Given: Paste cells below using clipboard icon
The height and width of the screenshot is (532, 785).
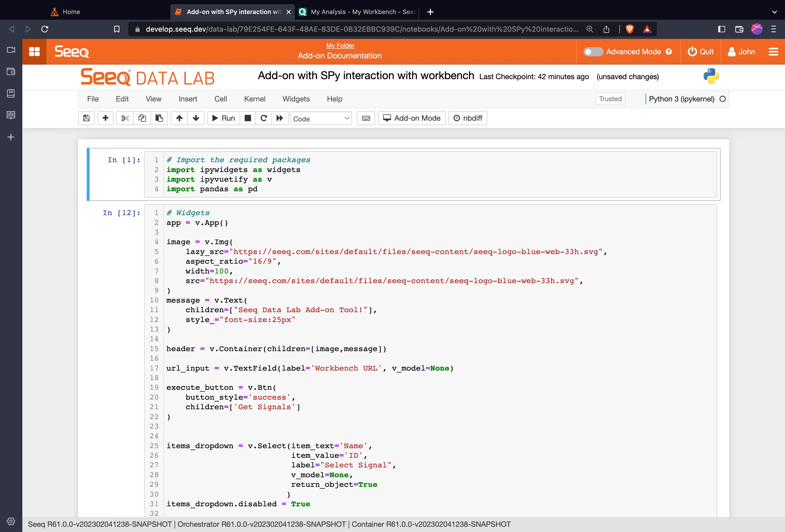Looking at the screenshot, I should tap(159, 118).
